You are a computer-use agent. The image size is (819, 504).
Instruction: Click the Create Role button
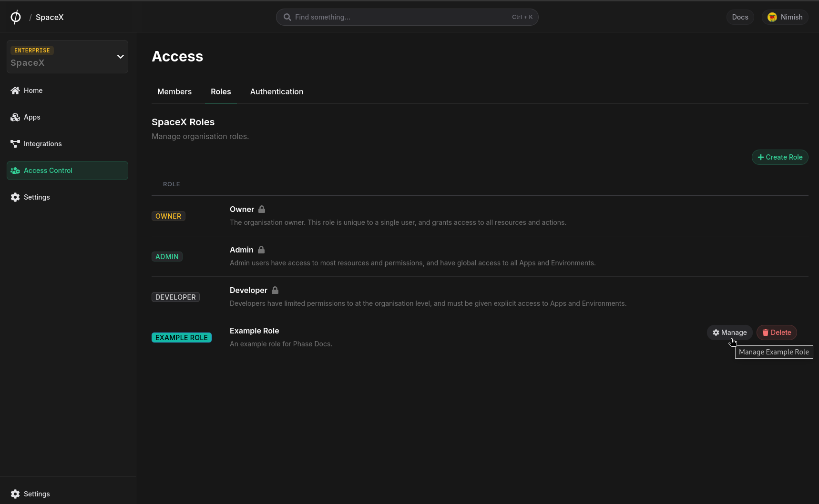tap(780, 157)
